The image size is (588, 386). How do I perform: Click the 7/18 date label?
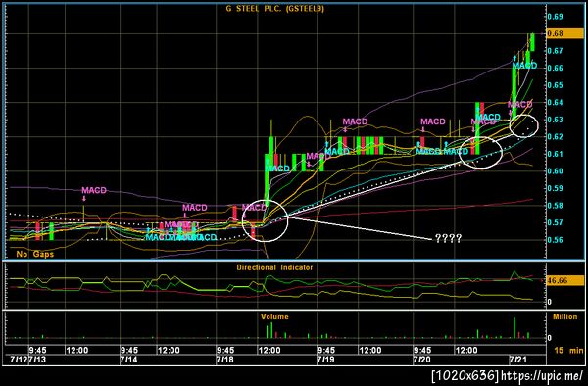(x=224, y=360)
